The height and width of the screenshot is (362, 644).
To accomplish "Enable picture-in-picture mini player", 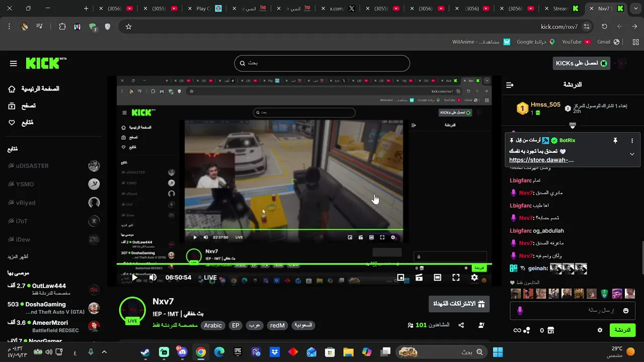I will 400,278.
